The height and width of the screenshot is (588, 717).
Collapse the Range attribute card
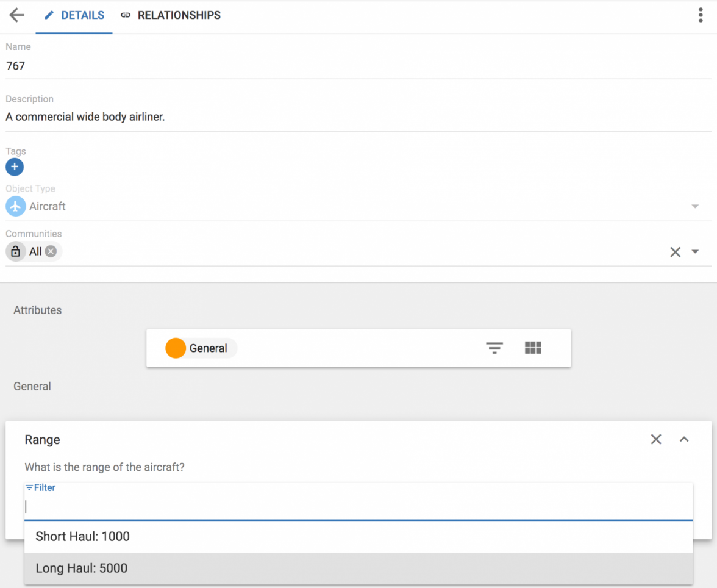tap(684, 439)
